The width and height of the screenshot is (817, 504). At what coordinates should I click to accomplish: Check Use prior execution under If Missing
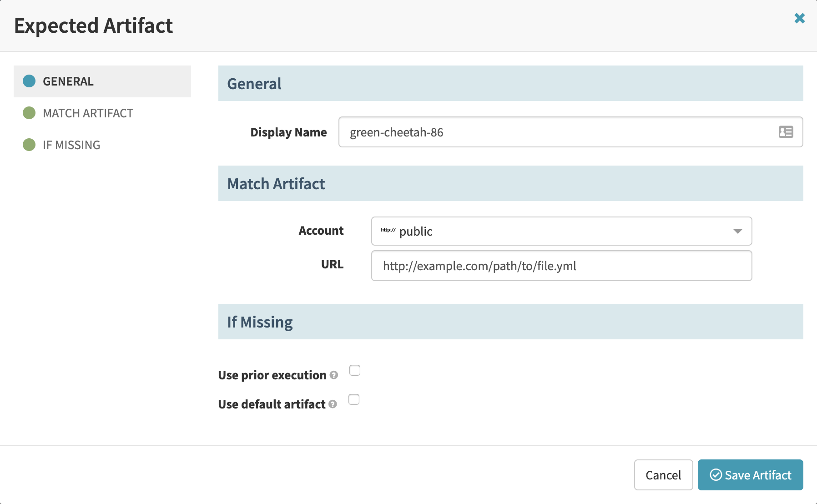coord(354,371)
